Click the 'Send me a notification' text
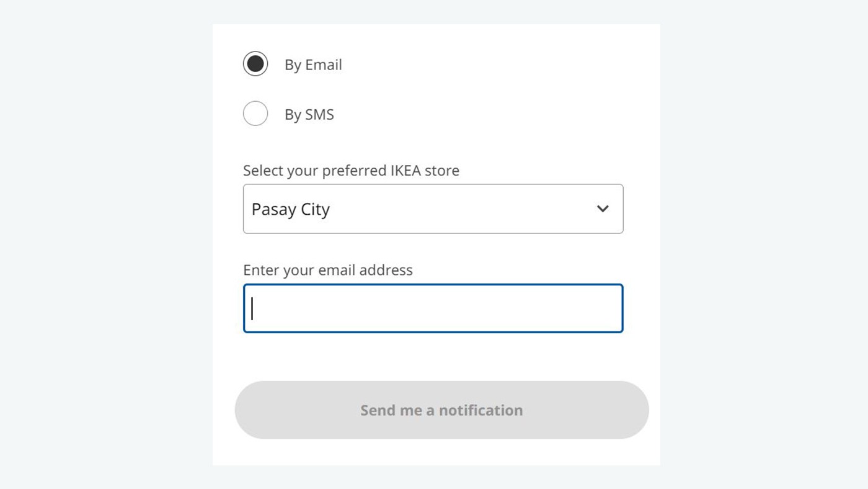 441,410
